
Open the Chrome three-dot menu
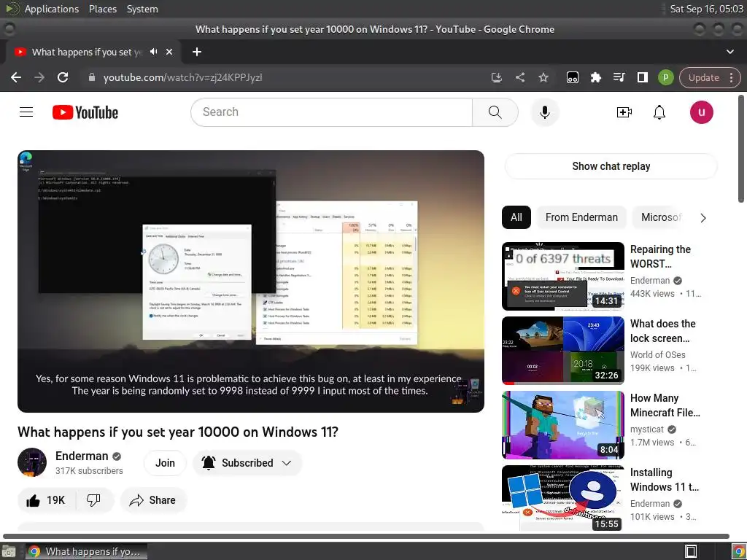[731, 77]
